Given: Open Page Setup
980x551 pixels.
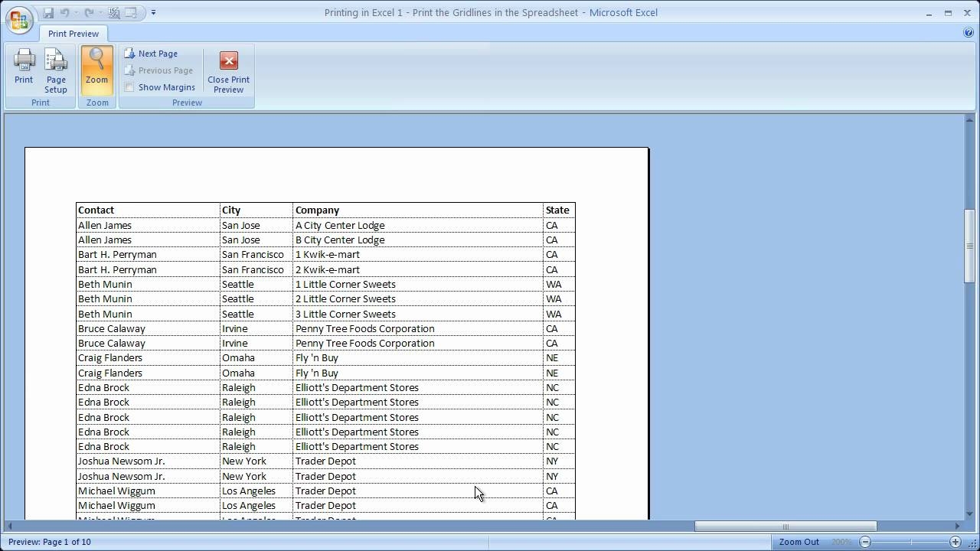Looking at the screenshot, I should point(55,69).
